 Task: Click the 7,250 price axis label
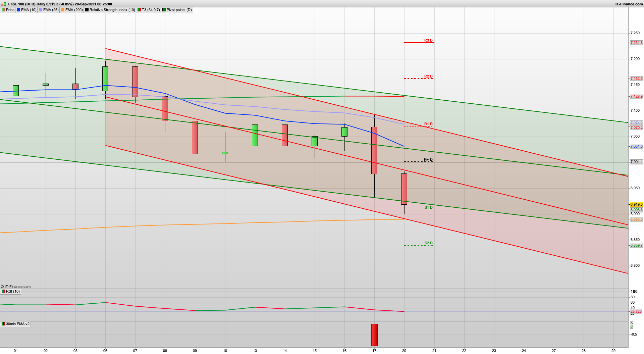[635, 33]
